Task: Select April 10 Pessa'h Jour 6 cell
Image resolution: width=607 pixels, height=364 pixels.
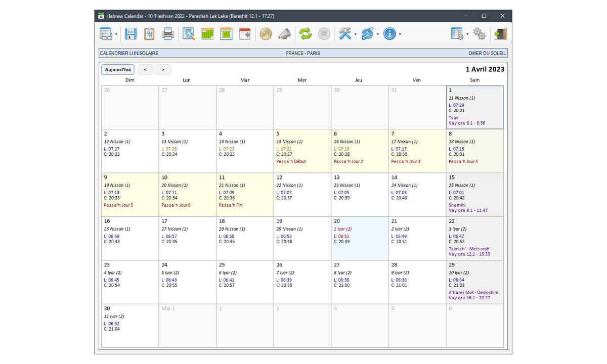Action: (187, 195)
